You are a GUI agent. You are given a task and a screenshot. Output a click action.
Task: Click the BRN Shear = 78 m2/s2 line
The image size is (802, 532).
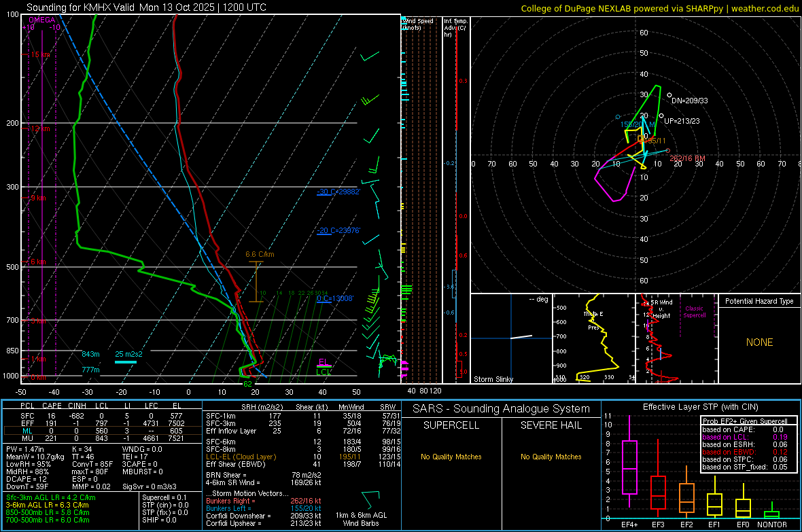264,475
